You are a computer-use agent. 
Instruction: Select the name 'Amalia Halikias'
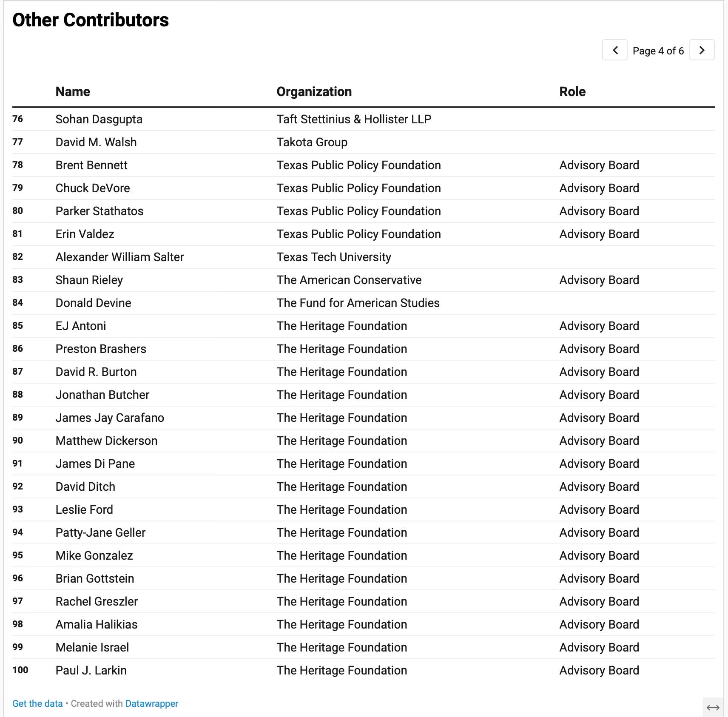coord(97,624)
